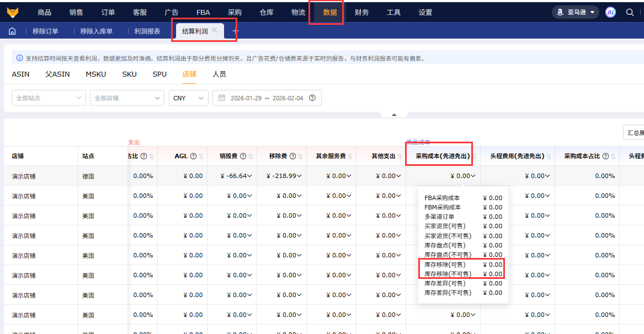Viewport: 644px width, 334px height.
Task: Click the 汇总展示 button
Action: [634, 133]
